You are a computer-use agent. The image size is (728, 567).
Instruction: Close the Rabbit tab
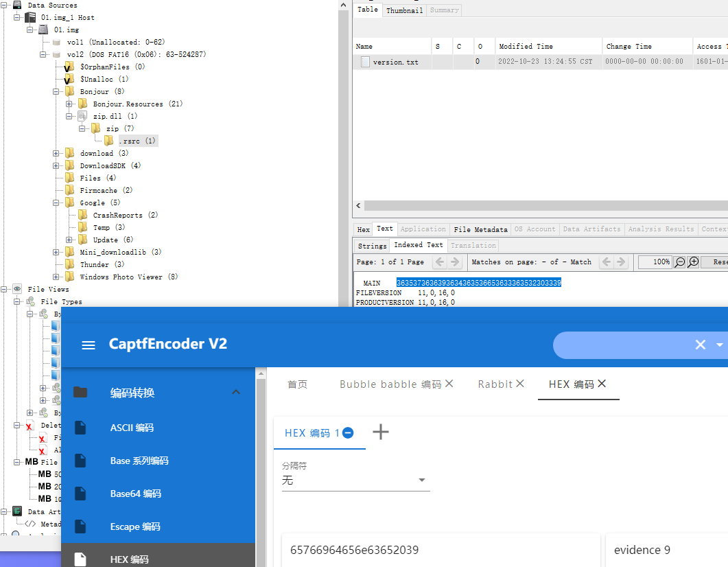pyautogui.click(x=520, y=384)
